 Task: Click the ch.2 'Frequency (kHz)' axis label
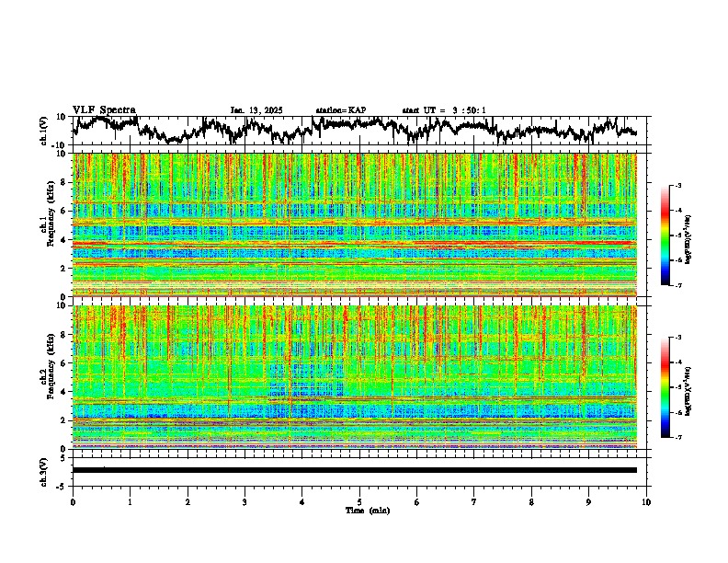51,366
